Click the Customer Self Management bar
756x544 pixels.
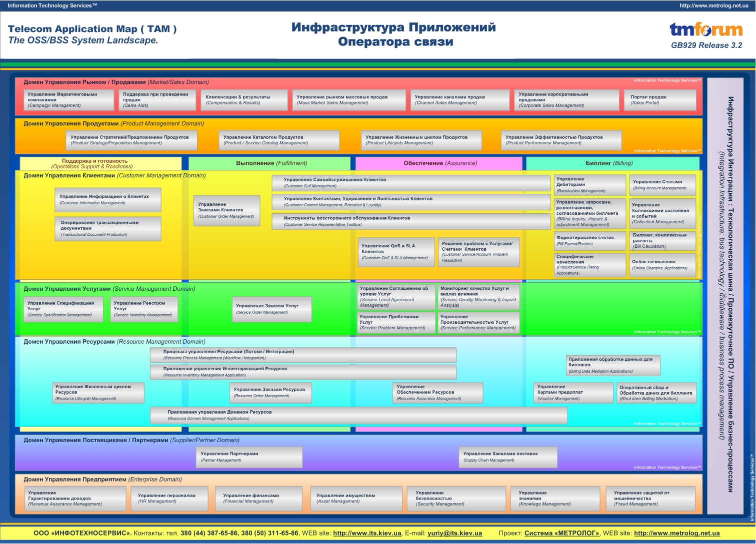coord(410,183)
